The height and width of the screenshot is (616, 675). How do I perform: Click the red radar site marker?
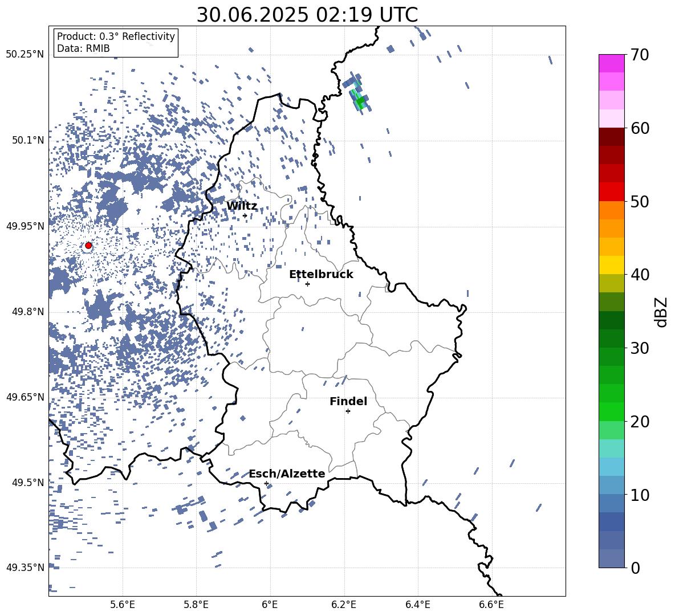(x=88, y=246)
